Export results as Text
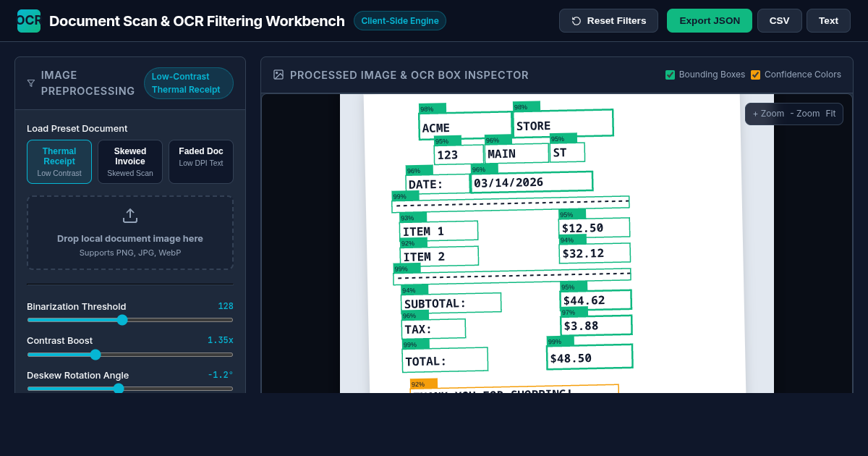The width and height of the screenshot is (868, 456). [828, 21]
